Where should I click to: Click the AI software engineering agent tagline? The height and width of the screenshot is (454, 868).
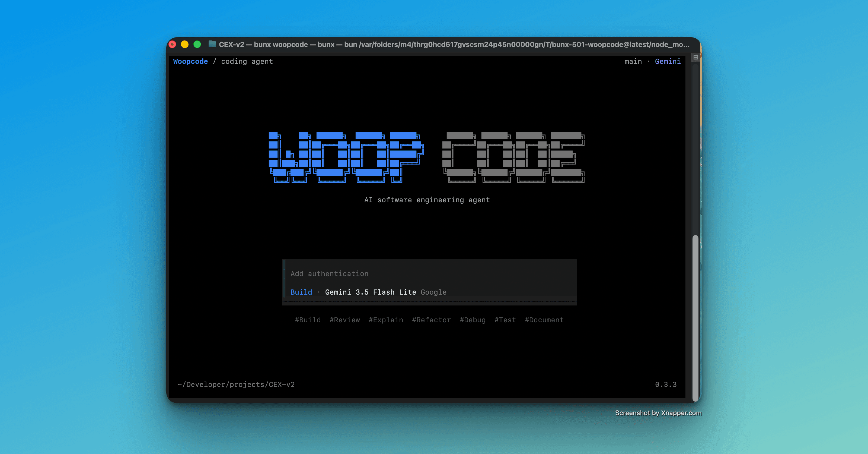tap(427, 200)
